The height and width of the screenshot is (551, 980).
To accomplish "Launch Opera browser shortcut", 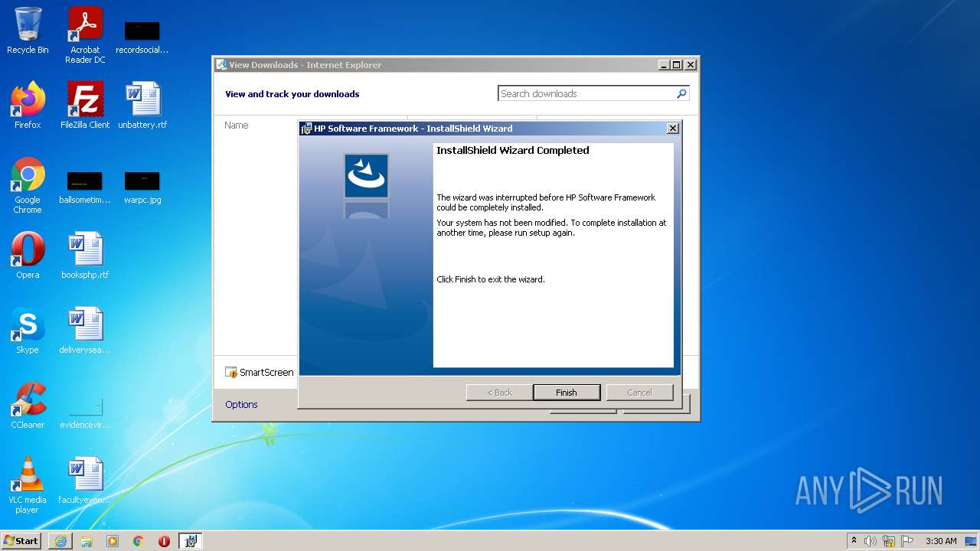I will (28, 256).
